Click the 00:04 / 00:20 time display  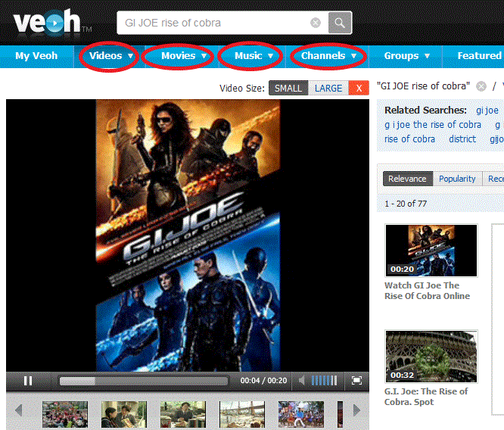pyautogui.click(x=263, y=381)
